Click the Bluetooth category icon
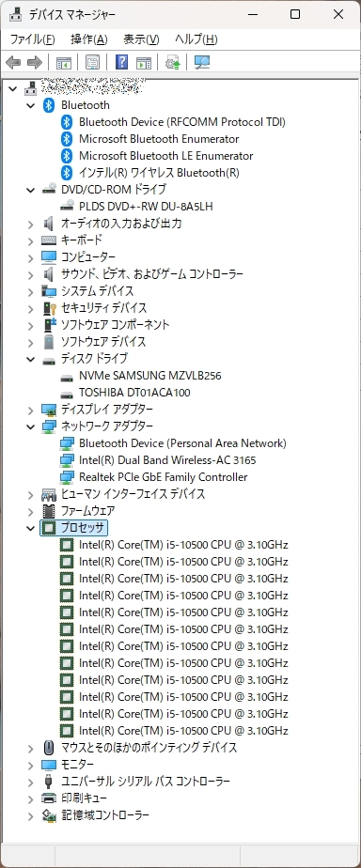The image size is (361, 868). tap(49, 105)
